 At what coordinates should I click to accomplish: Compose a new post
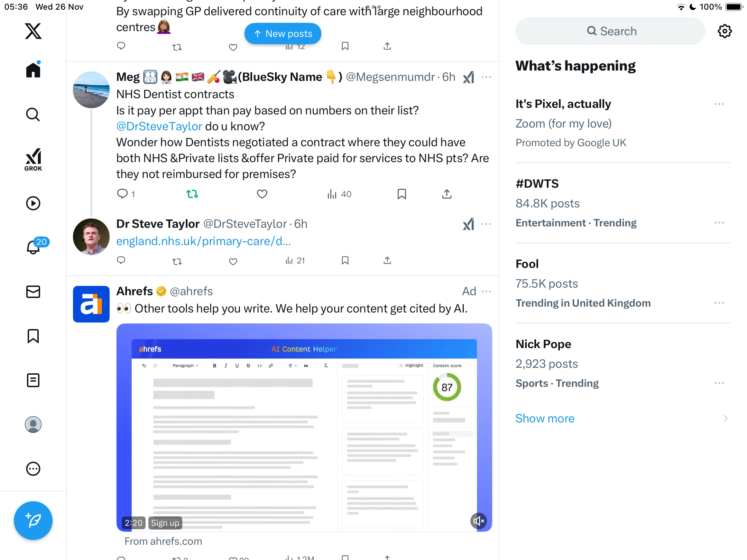(x=33, y=521)
